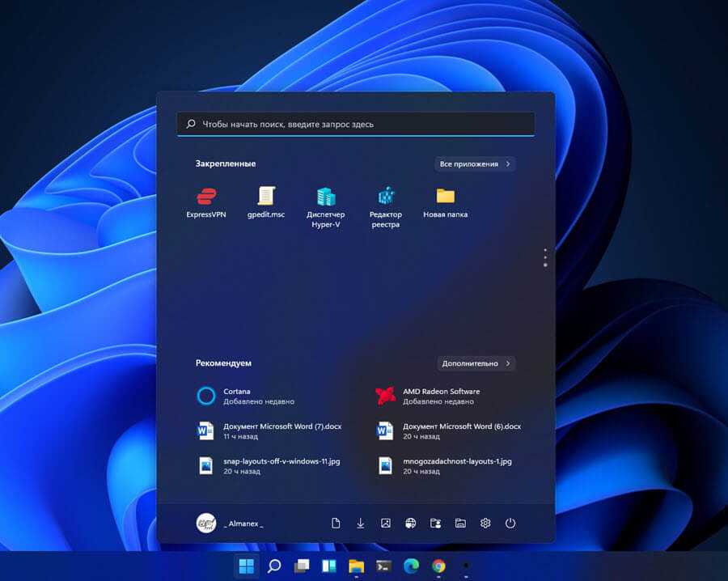Click the Power button in Start menu

pyautogui.click(x=510, y=524)
